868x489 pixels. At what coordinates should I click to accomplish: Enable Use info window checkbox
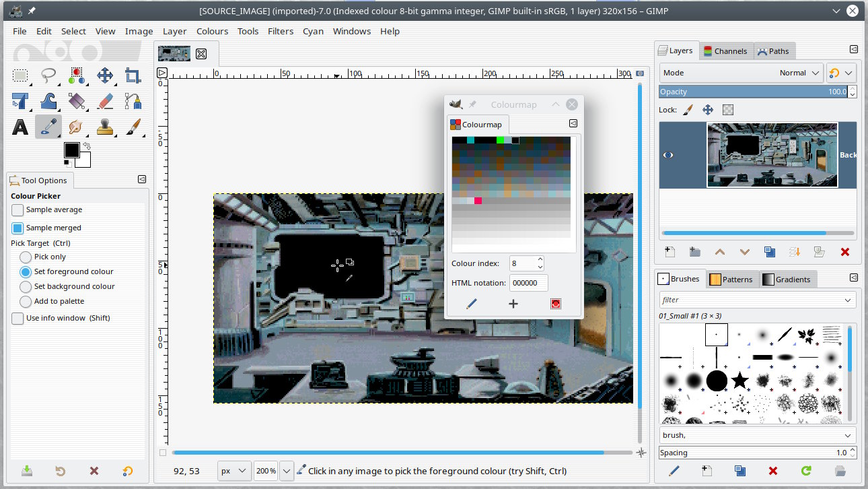(17, 319)
